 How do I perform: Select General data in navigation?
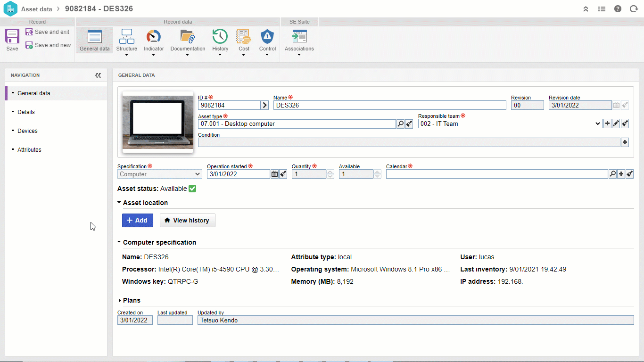(x=56, y=93)
